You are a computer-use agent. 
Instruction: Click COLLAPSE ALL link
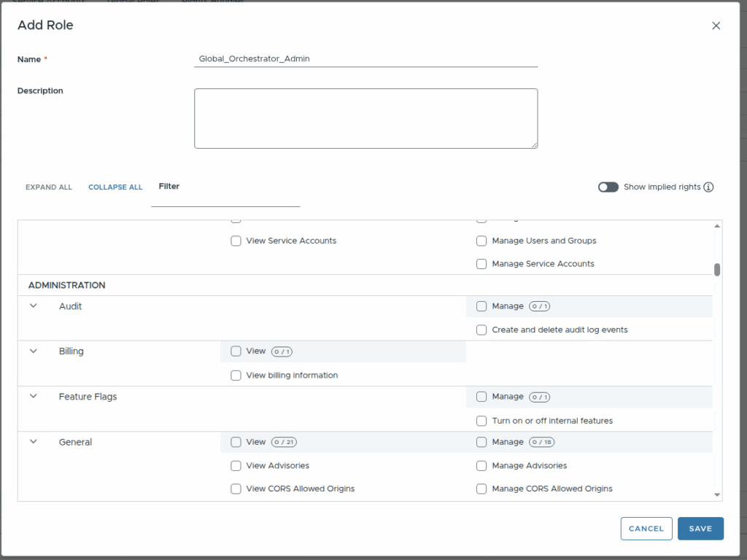click(115, 187)
